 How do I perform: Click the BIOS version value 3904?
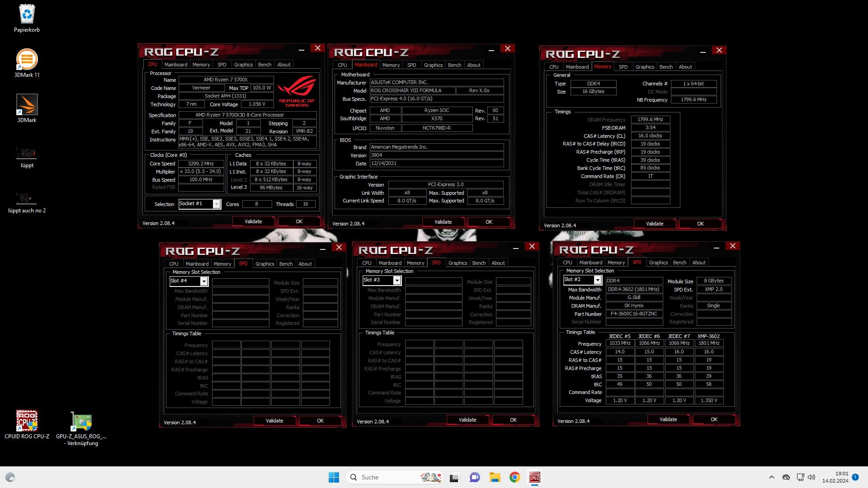click(436, 155)
